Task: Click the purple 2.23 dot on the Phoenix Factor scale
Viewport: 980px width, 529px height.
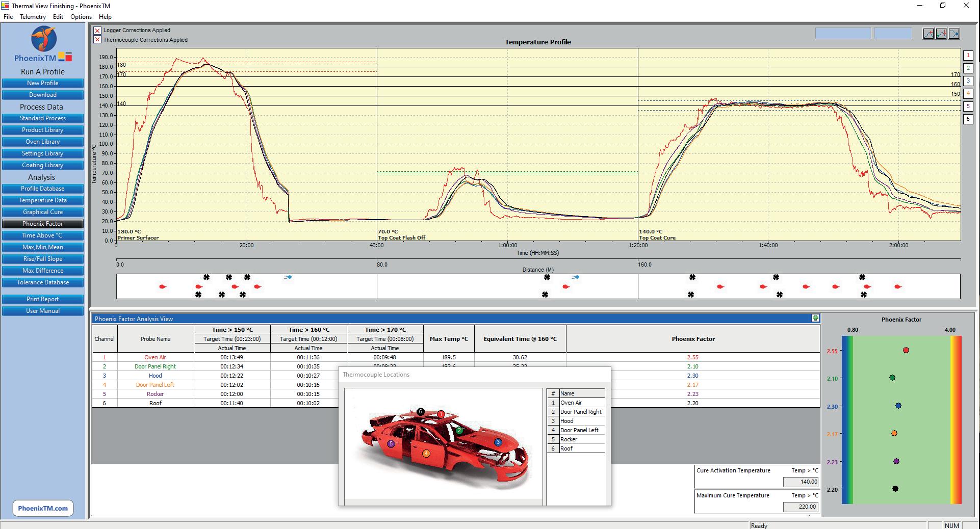Action: point(896,461)
